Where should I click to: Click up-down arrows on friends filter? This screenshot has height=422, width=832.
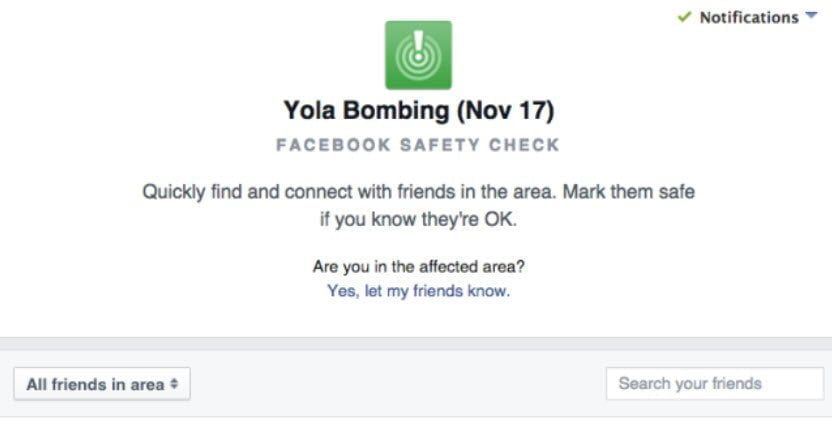(174, 384)
